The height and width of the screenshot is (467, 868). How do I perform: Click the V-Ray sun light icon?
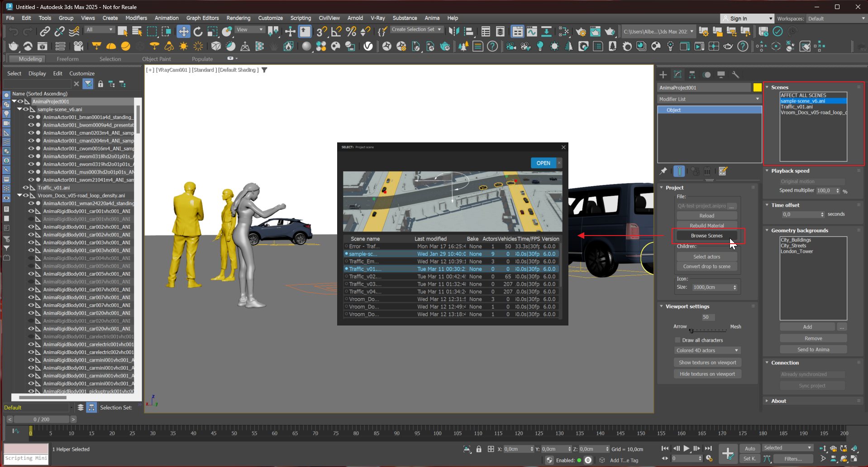pyautogui.click(x=183, y=46)
